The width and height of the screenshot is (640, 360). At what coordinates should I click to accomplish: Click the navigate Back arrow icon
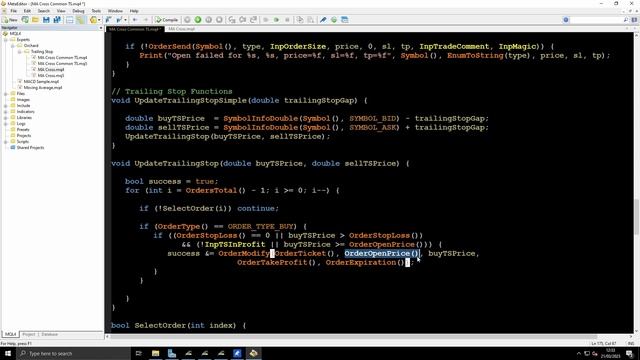click(x=135, y=20)
